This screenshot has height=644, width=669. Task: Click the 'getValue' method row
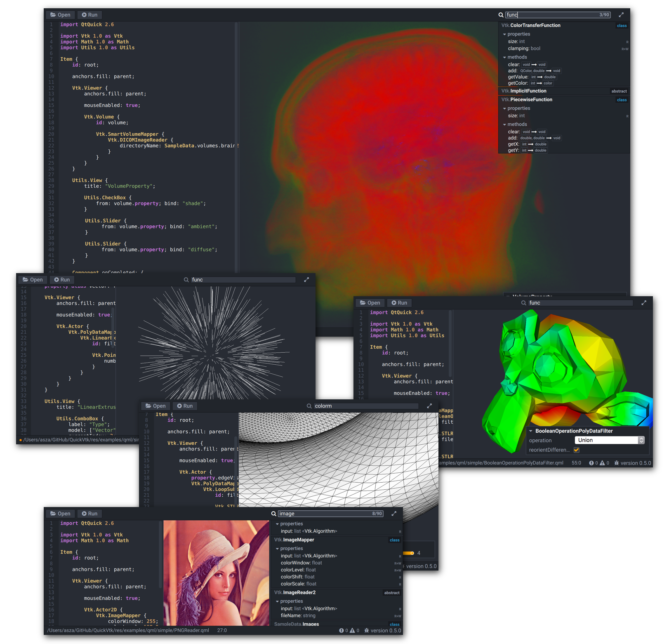tap(532, 77)
